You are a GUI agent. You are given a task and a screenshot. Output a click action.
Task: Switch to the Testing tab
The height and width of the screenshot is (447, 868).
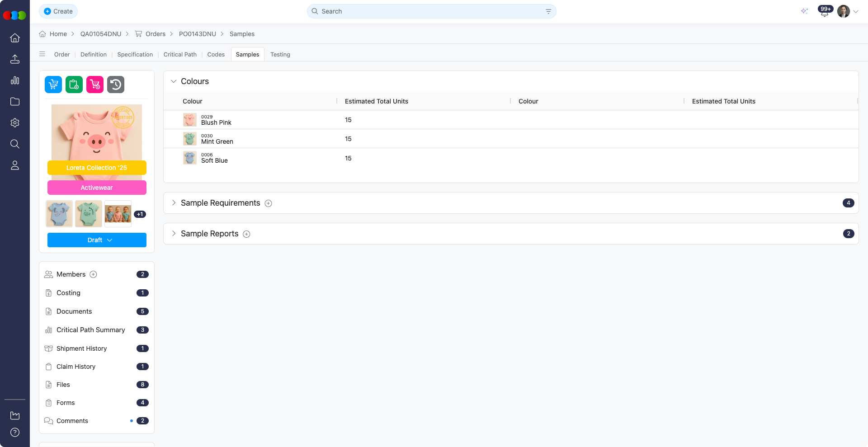click(280, 54)
